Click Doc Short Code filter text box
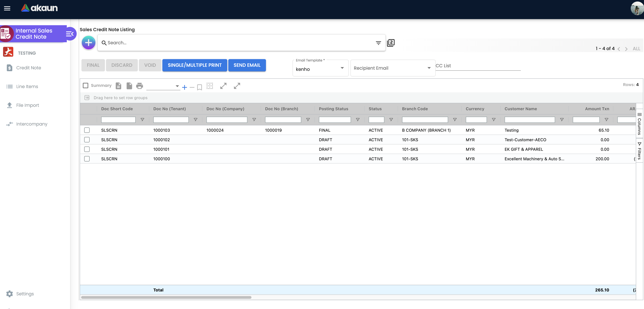The width and height of the screenshot is (644, 309). click(118, 120)
